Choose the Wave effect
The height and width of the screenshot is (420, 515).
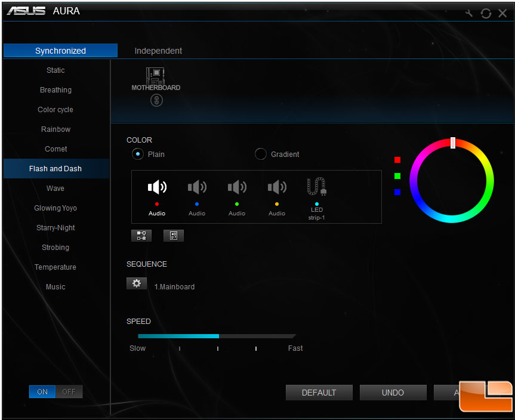pyautogui.click(x=55, y=189)
